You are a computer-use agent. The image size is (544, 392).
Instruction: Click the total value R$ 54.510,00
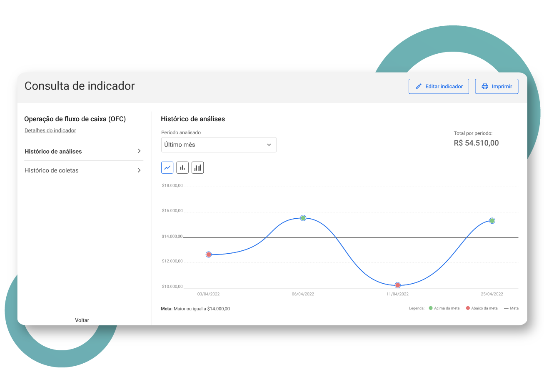pyautogui.click(x=476, y=143)
